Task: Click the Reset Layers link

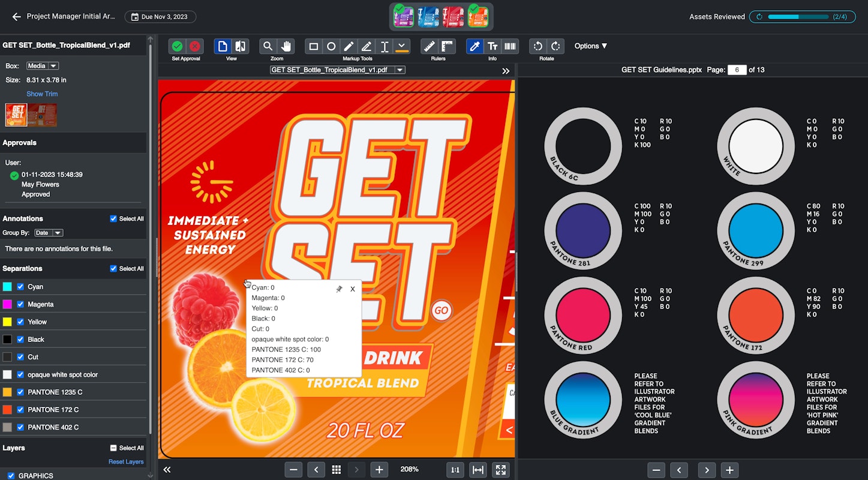Action: point(126,462)
